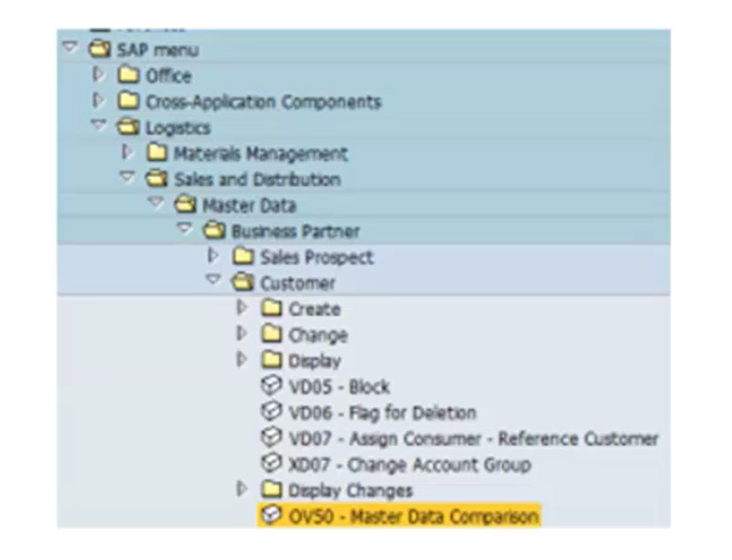Expand the Change folder arrow
The height and width of the screenshot is (560, 732).
click(242, 334)
